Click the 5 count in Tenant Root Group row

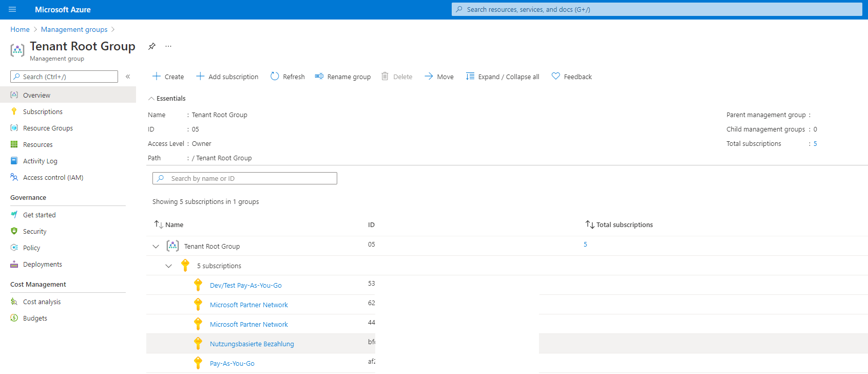click(585, 244)
